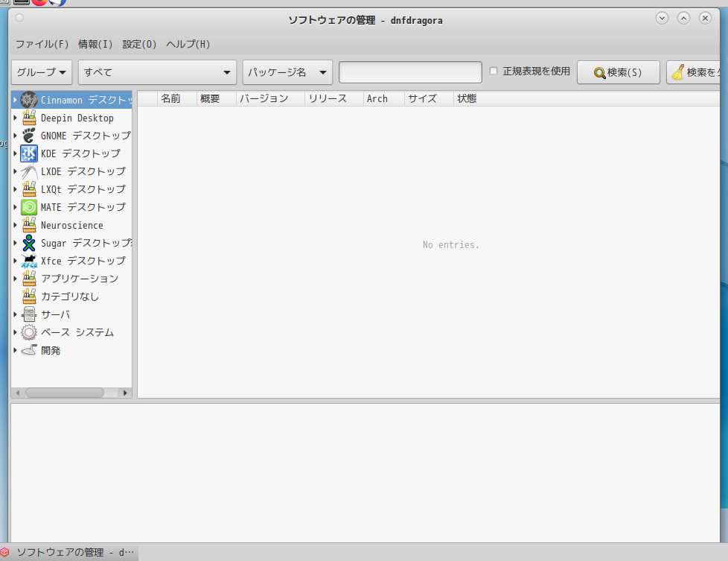Viewport: 728px width, 561px height.
Task: Click the 開発 development icon
Action: click(x=29, y=350)
